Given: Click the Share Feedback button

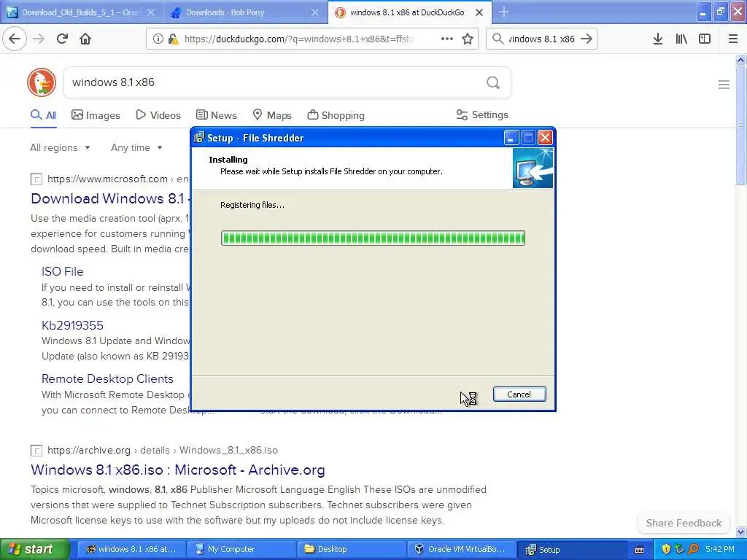Looking at the screenshot, I should point(684,523).
